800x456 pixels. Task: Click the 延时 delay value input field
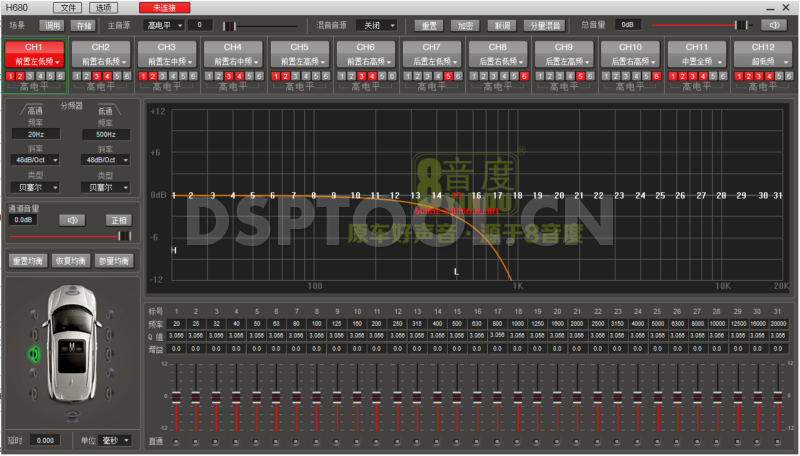pyautogui.click(x=44, y=440)
